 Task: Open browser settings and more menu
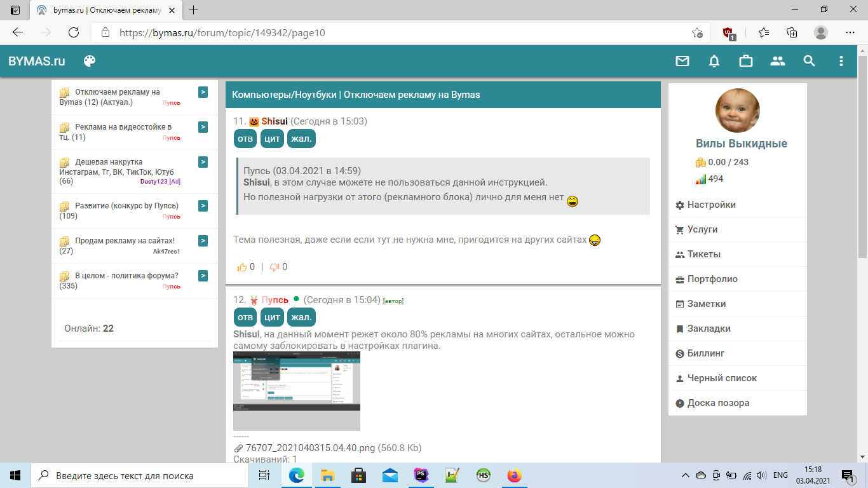[x=850, y=32]
